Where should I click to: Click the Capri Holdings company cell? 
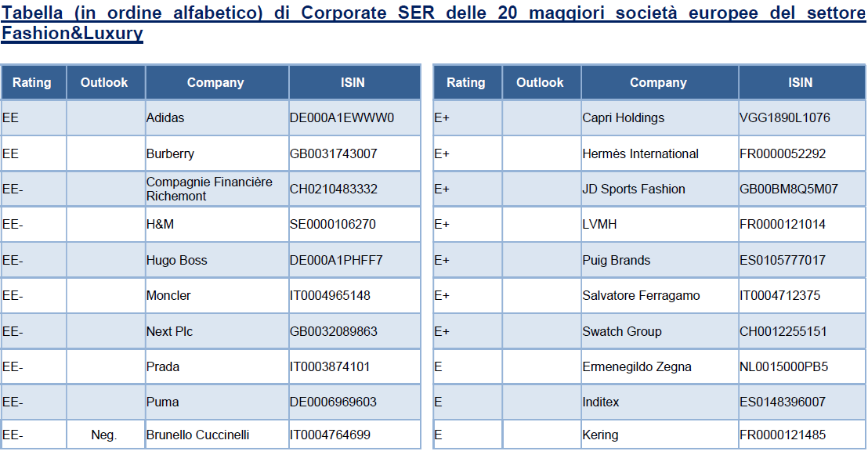point(623,118)
